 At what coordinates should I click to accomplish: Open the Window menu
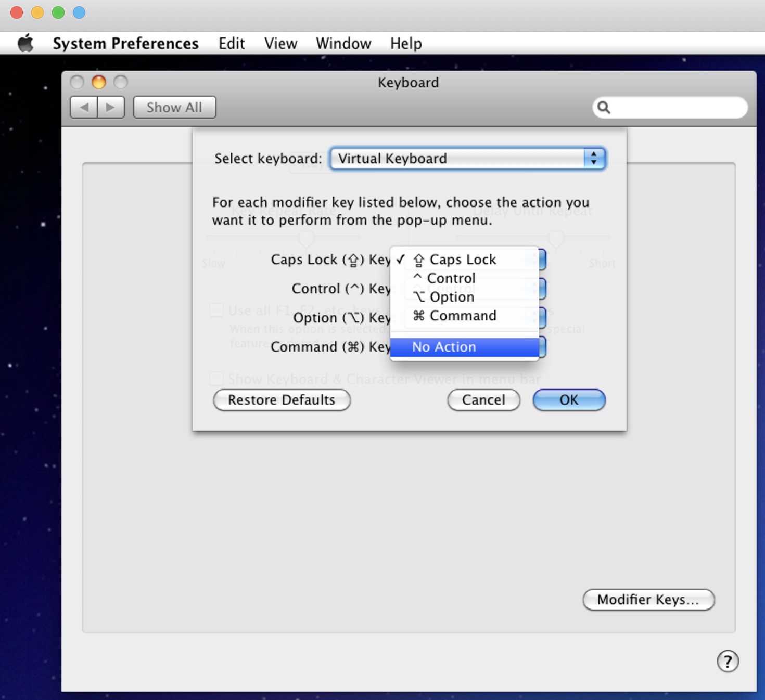[x=343, y=44]
